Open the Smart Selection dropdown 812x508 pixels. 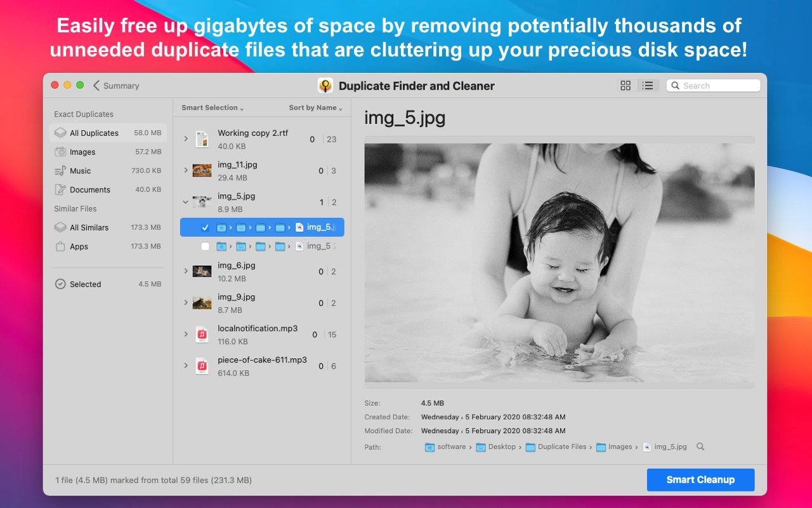[213, 108]
